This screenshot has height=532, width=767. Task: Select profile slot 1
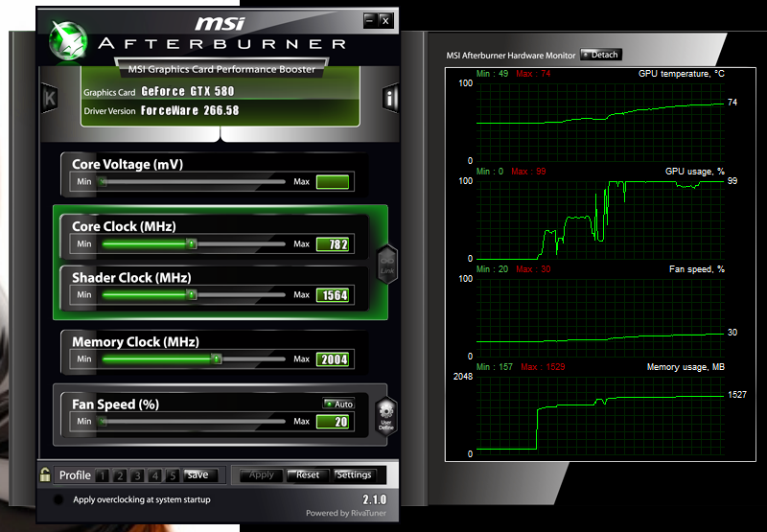(103, 475)
